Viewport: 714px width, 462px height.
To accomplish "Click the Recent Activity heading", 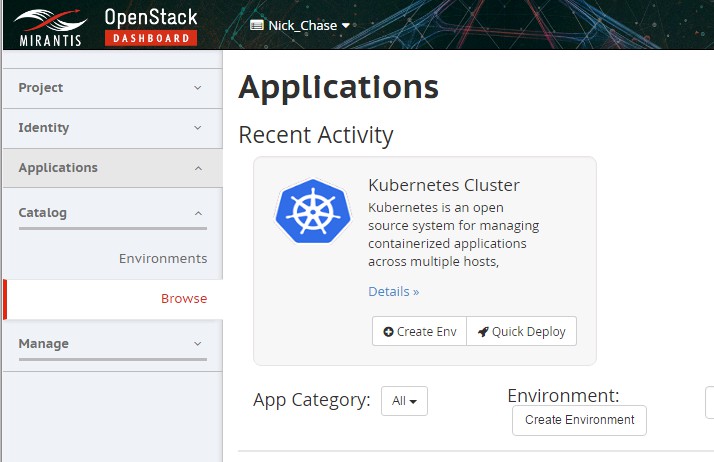I will pyautogui.click(x=316, y=135).
